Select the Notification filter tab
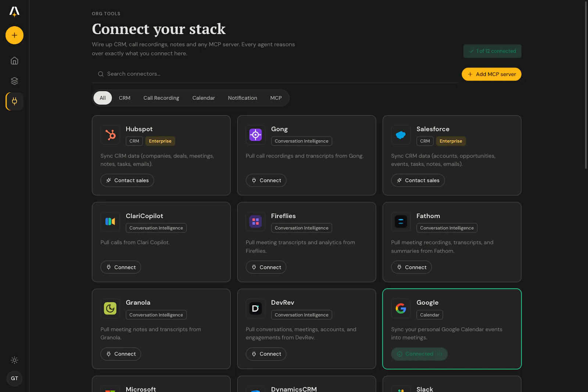 click(x=243, y=98)
